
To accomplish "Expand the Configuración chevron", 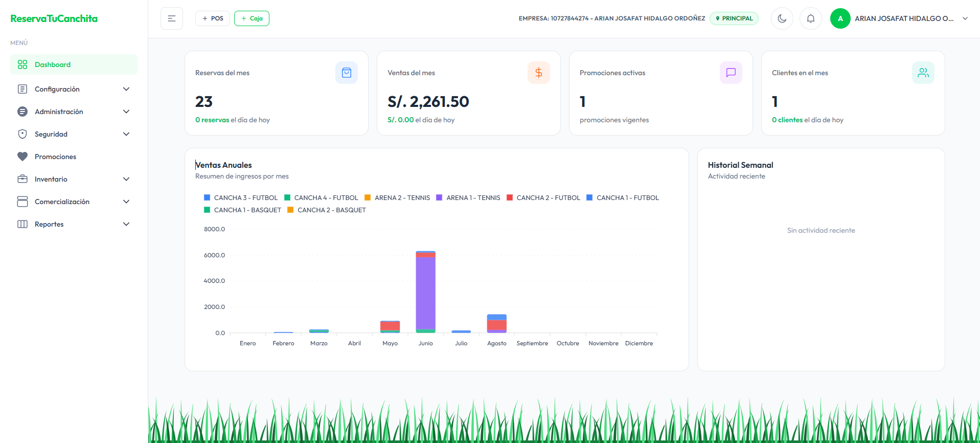I will click(126, 89).
